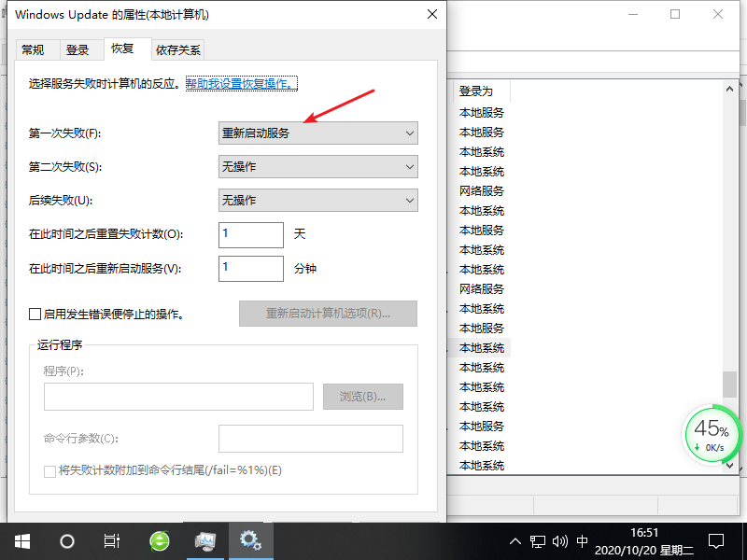Select the 重置失败计数 days input field
This screenshot has height=560, width=747.
pyautogui.click(x=250, y=234)
